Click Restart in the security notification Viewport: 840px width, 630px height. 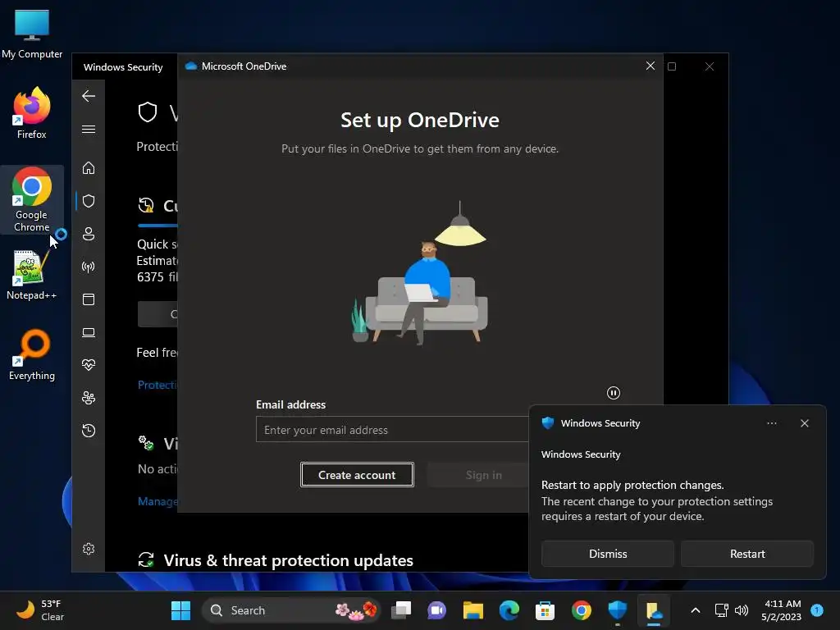[x=747, y=554]
